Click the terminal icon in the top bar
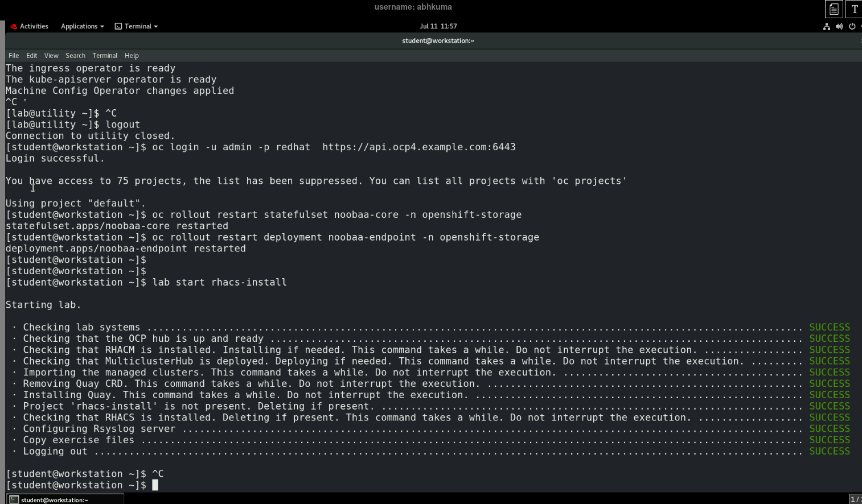Screen dimensions: 862x504 [x=118, y=26]
